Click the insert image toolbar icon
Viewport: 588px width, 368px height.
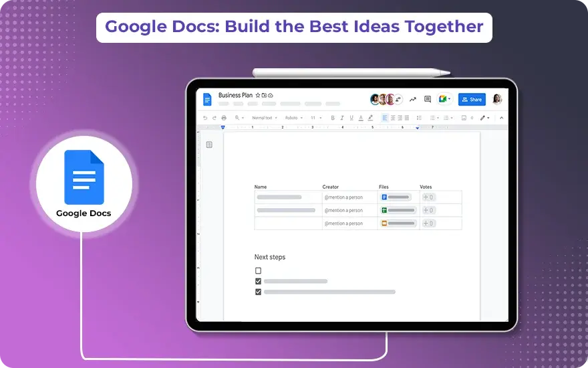pyautogui.click(x=464, y=118)
